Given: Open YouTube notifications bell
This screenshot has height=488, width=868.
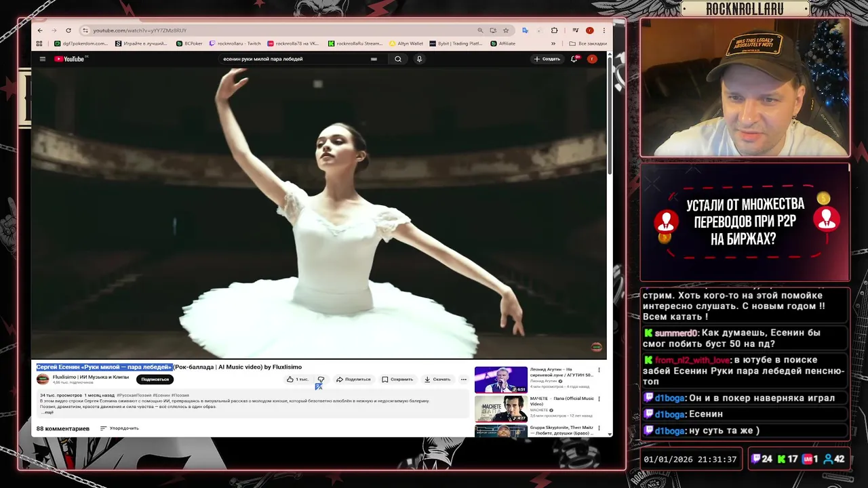Looking at the screenshot, I should pos(574,59).
